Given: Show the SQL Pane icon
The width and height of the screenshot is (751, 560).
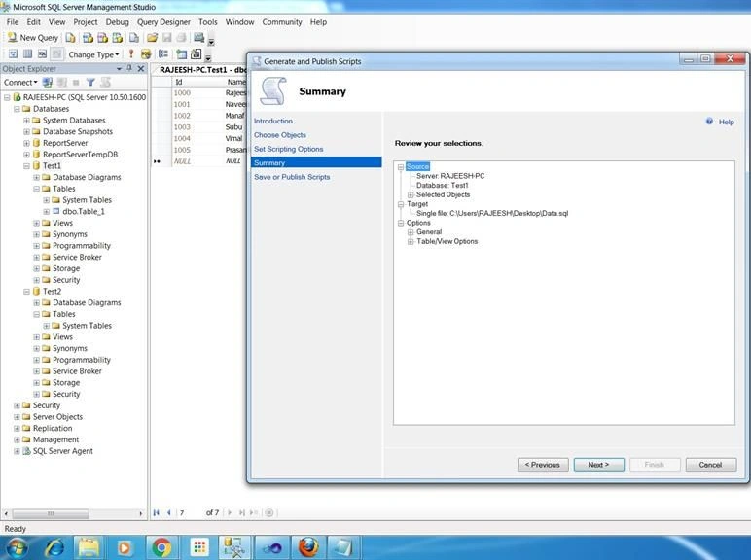Looking at the screenshot, I should [42, 54].
